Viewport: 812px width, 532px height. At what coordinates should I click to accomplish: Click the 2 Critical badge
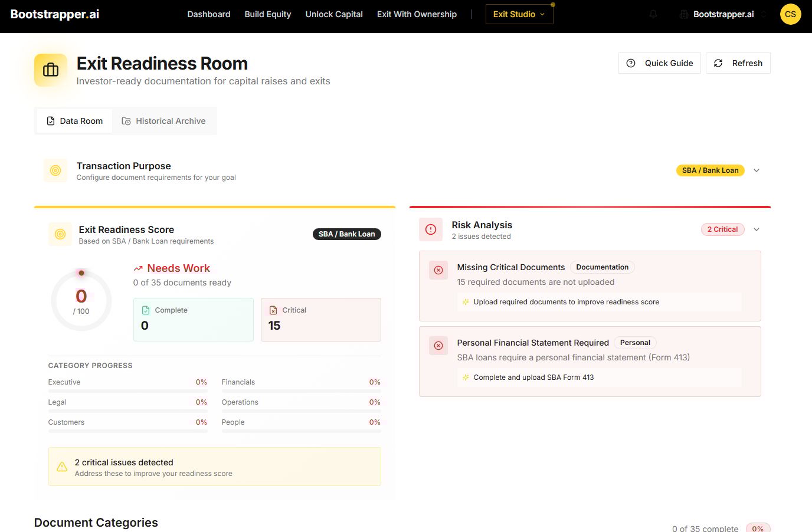(x=722, y=229)
